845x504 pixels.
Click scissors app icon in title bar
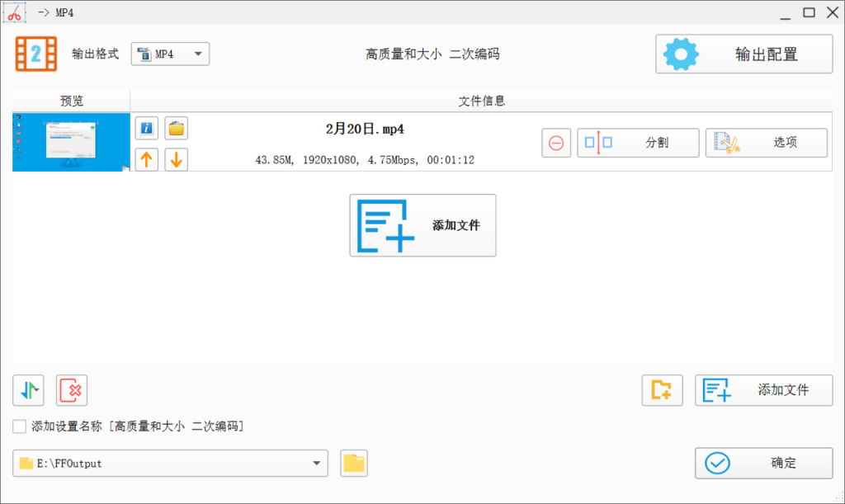pos(14,12)
